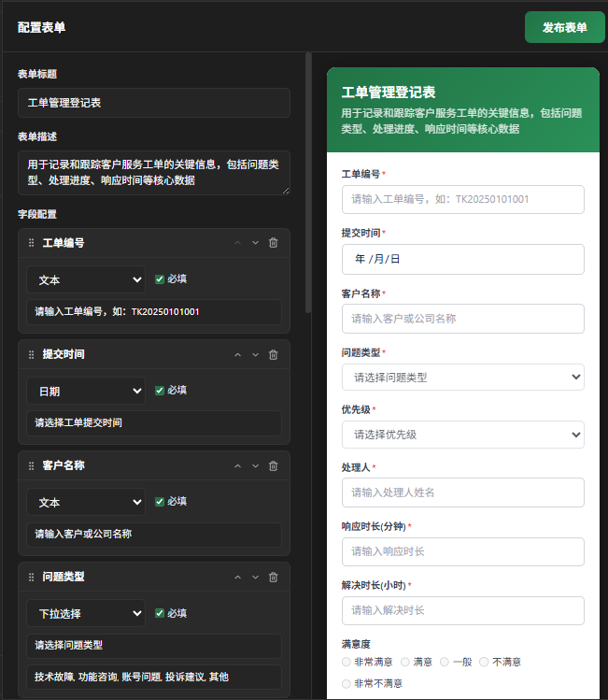Select 不满意 satisfaction radio option
This screenshot has width=608, height=700.
(484, 662)
